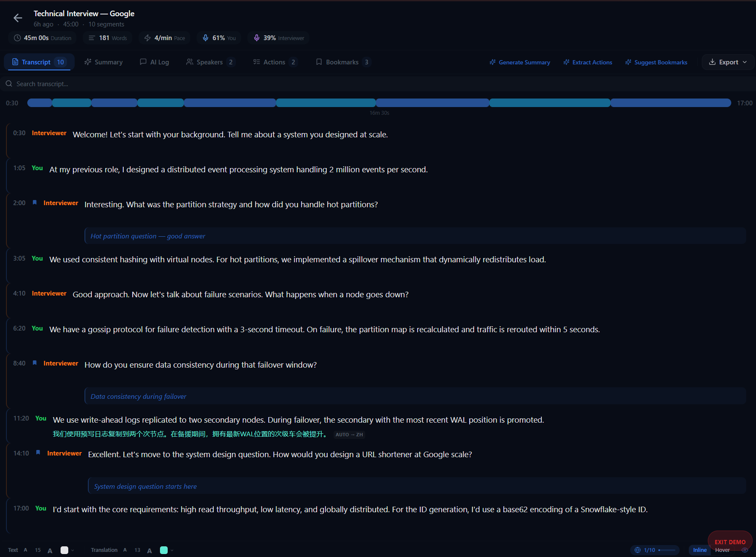Switch to the Summary tab
Screen dimensions: 756x557
pyautogui.click(x=103, y=62)
